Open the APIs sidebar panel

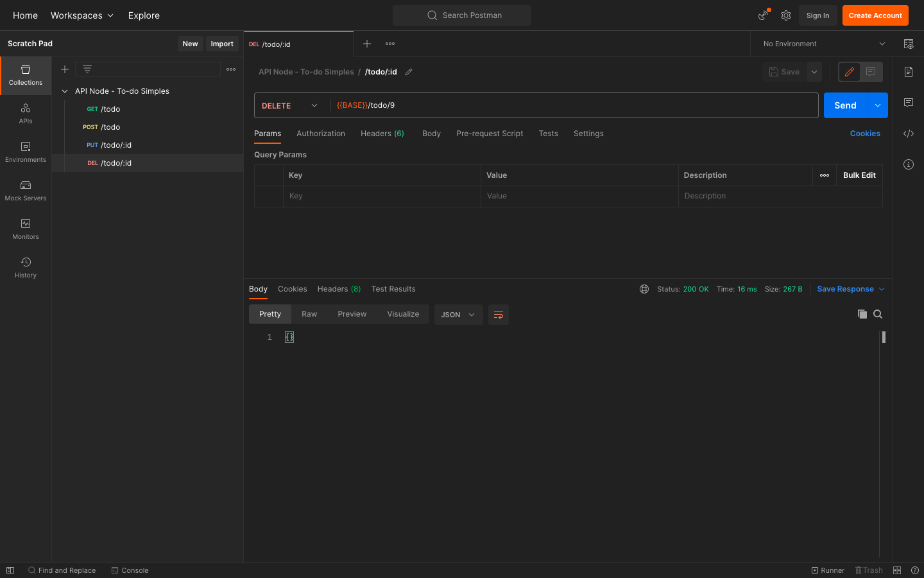pos(26,114)
